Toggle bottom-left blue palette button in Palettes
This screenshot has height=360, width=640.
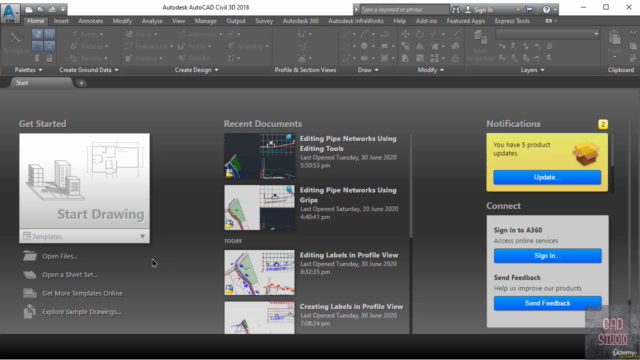tap(37, 46)
